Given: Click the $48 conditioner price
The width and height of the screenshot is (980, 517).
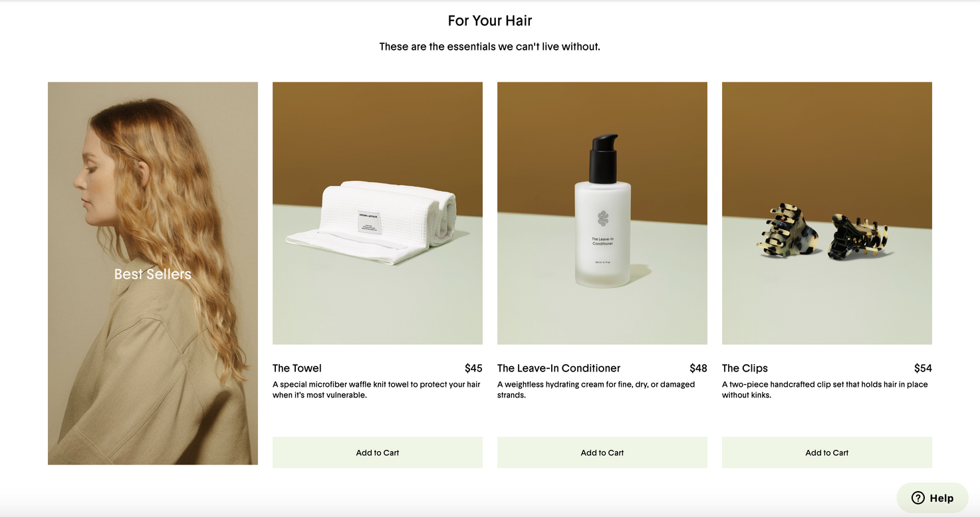Looking at the screenshot, I should [698, 368].
